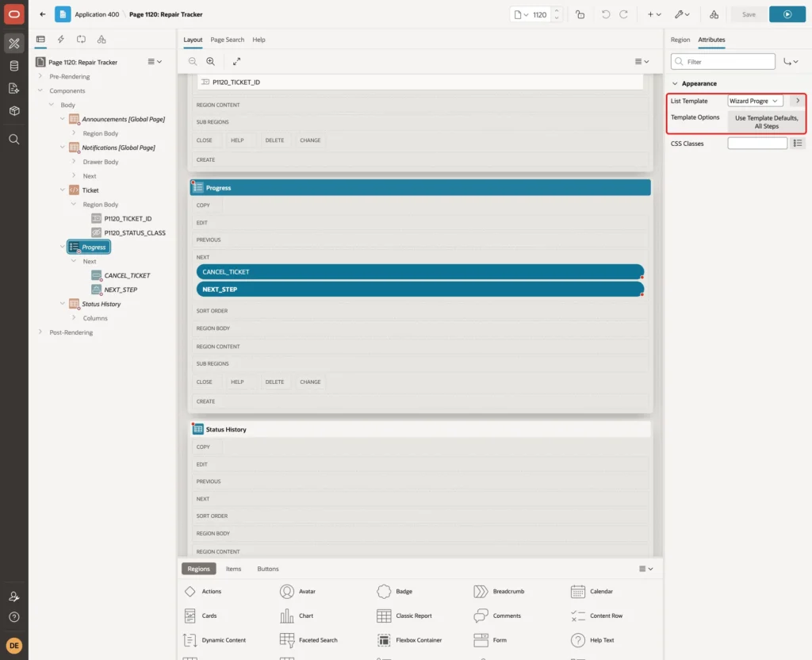Save and run the page
The width and height of the screenshot is (812, 660).
click(787, 14)
